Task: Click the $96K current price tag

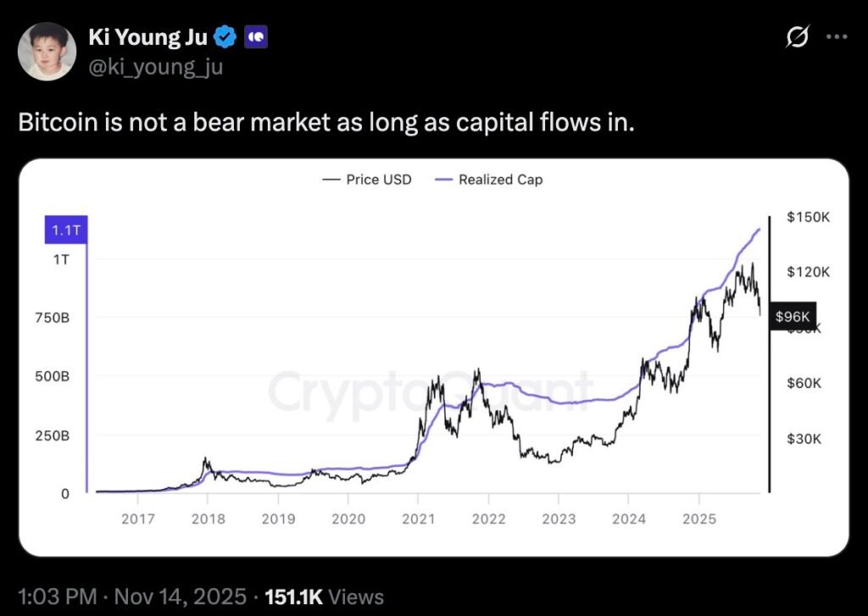Action: [x=794, y=315]
